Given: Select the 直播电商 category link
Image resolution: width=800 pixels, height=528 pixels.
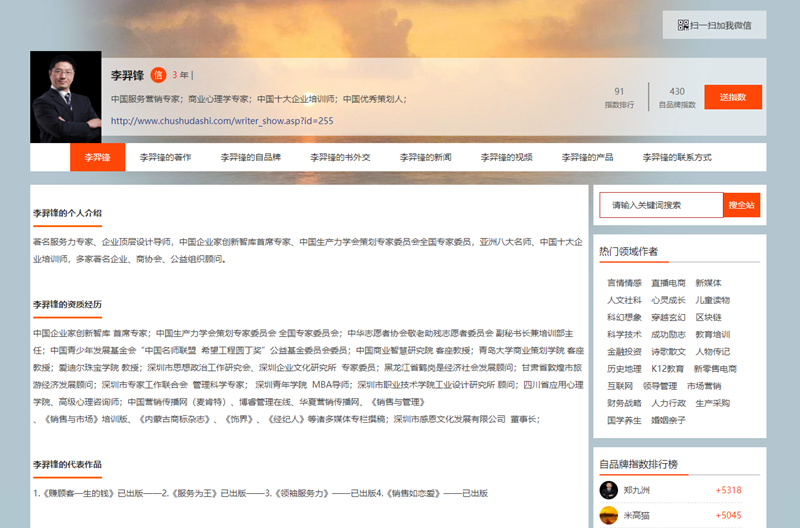Looking at the screenshot, I should (668, 283).
